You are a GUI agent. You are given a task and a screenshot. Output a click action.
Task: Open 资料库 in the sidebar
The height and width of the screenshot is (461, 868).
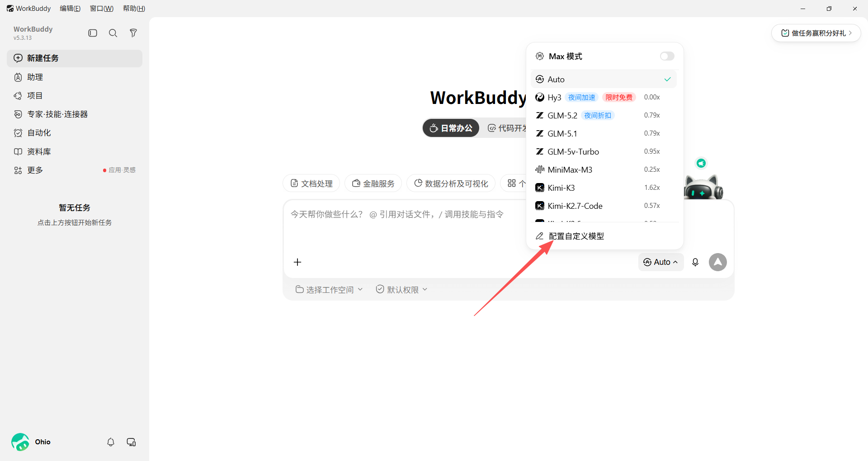(x=75, y=152)
